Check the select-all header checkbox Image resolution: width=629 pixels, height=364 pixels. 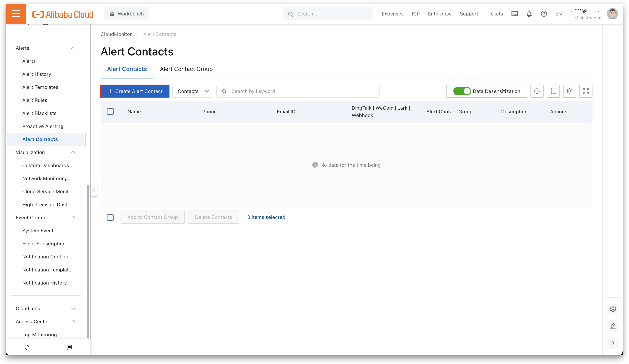click(110, 111)
